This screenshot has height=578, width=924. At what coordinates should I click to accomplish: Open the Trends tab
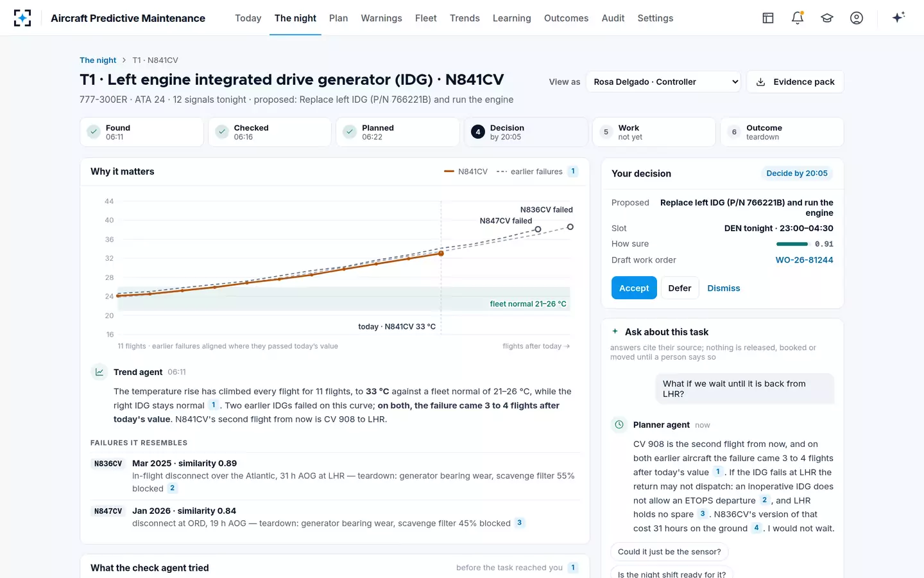click(x=465, y=18)
